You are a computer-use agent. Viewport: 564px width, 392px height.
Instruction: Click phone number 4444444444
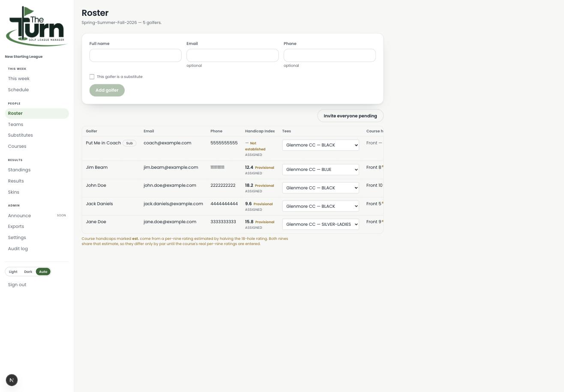coord(224,204)
